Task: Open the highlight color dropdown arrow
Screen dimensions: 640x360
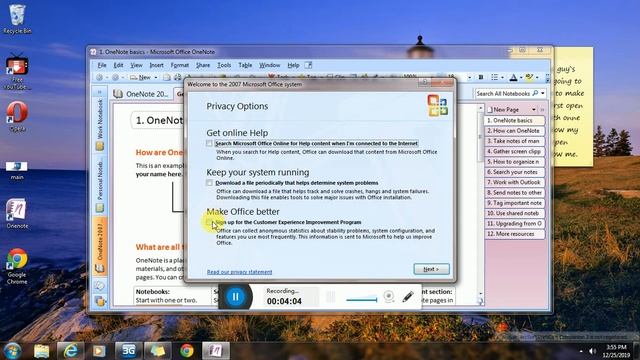Action: click(537, 77)
